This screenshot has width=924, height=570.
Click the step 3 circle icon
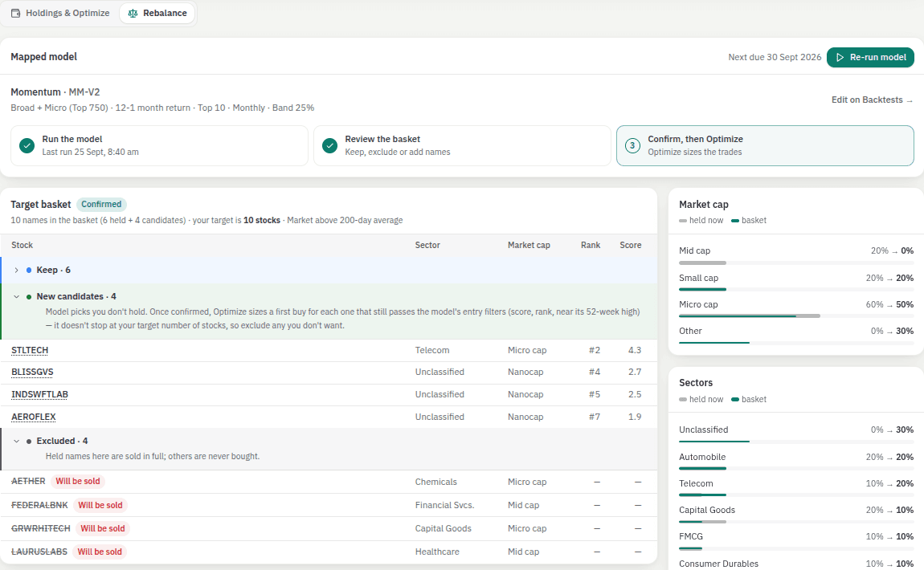[632, 145]
